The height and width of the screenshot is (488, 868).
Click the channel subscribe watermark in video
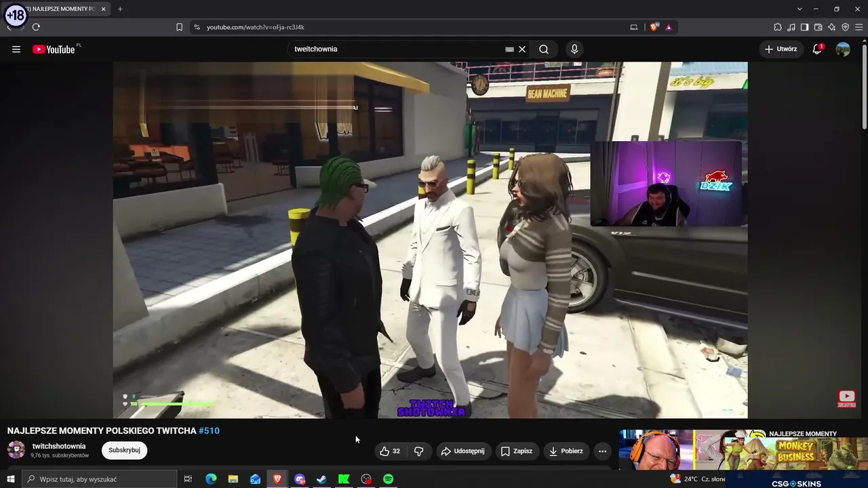pos(846,399)
